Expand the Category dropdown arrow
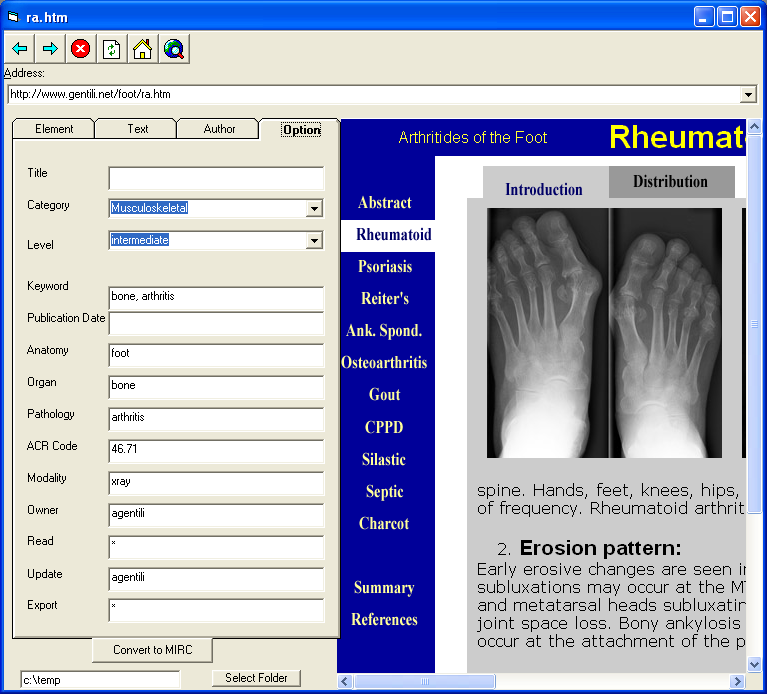The image size is (767, 694). pyautogui.click(x=315, y=209)
